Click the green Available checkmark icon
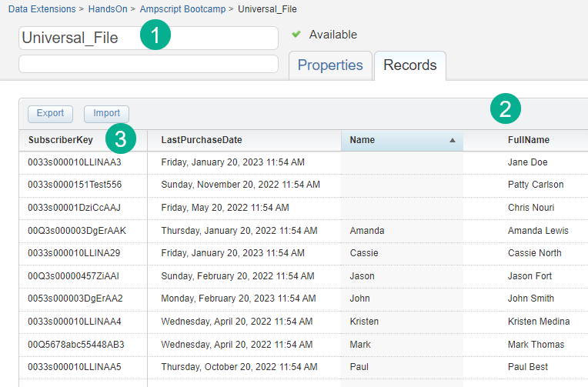 [x=296, y=35]
